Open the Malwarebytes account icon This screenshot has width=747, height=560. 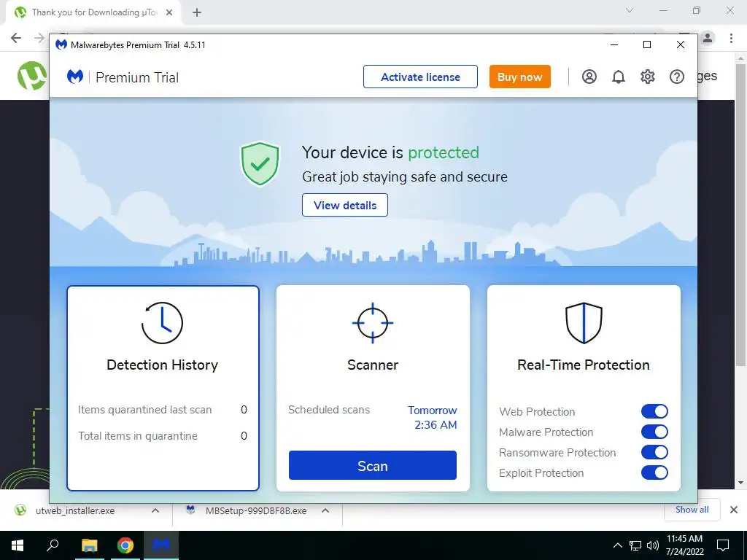click(x=589, y=77)
